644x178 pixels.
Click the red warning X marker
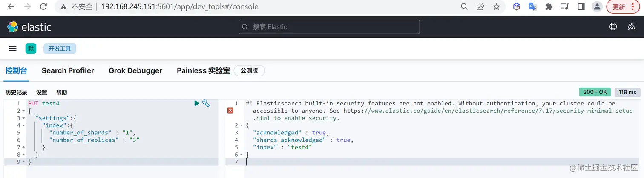point(230,111)
